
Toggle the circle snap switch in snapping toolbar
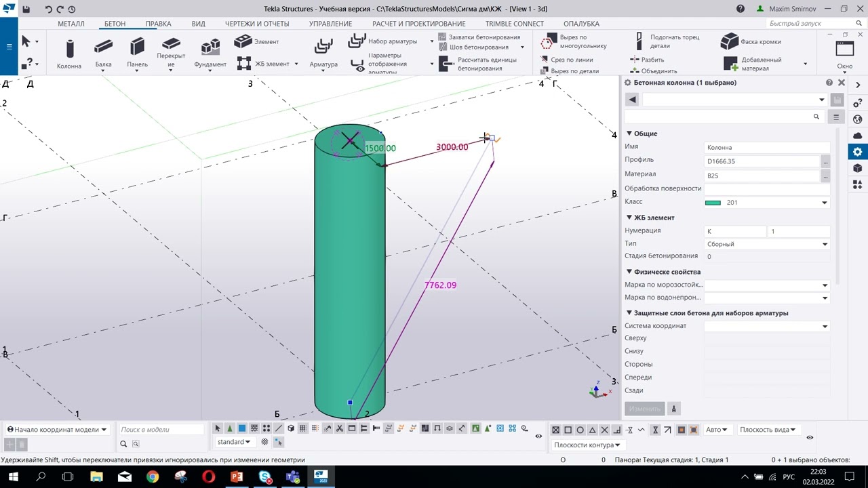coord(580,430)
